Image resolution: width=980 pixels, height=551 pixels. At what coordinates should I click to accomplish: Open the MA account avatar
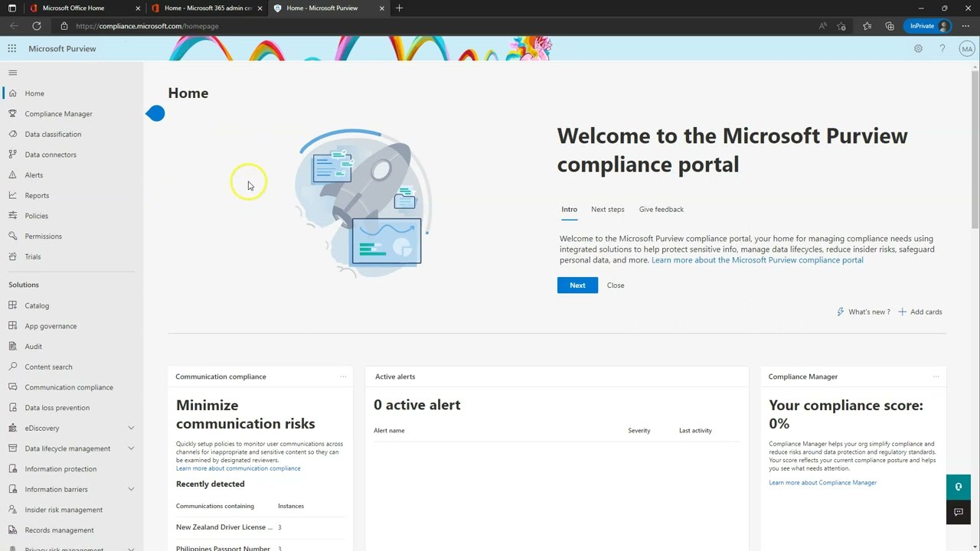pos(967,49)
